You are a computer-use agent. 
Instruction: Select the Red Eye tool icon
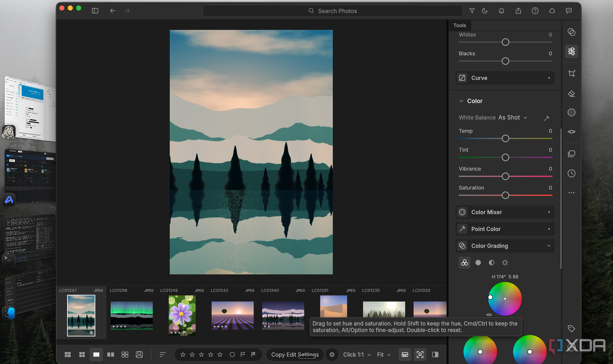[x=572, y=132]
